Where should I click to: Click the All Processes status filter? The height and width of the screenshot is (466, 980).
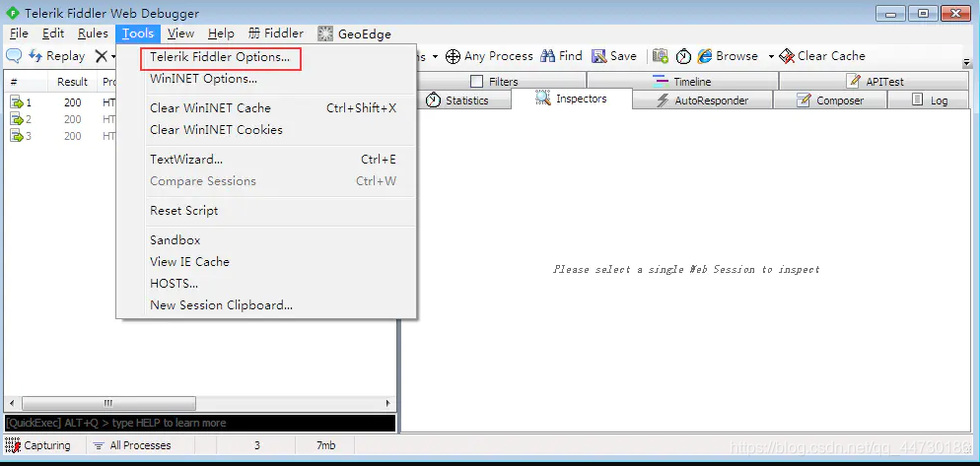132,445
